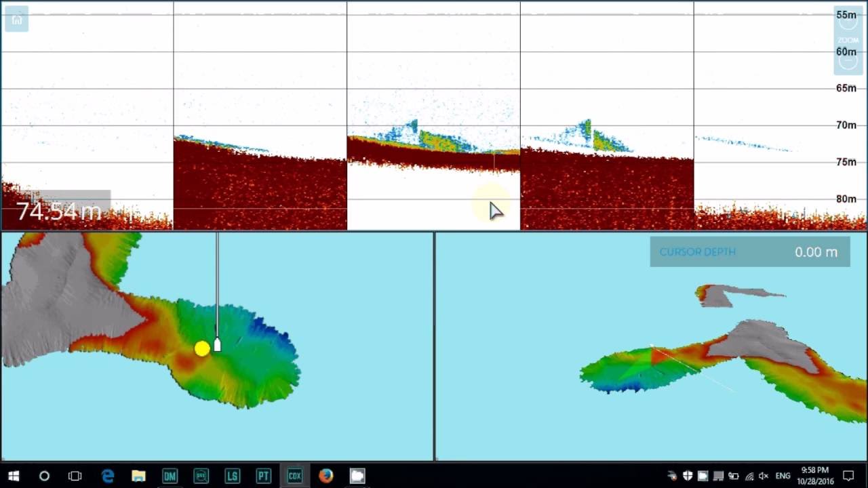The image size is (868, 488).
Task: Select the Cursor Depth 0.00 m readout
Action: click(749, 251)
